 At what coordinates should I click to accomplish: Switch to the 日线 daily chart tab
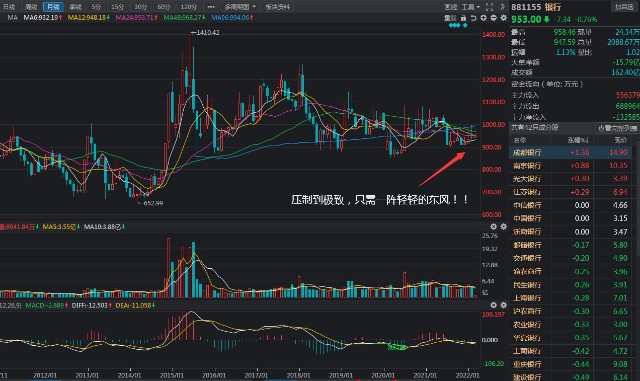(x=9, y=7)
